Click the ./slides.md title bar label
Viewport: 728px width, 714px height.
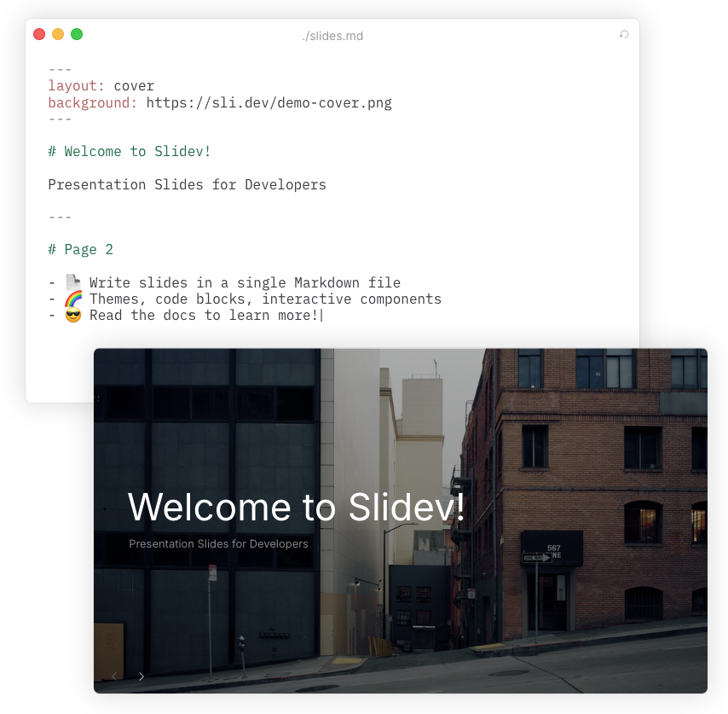pyautogui.click(x=333, y=35)
